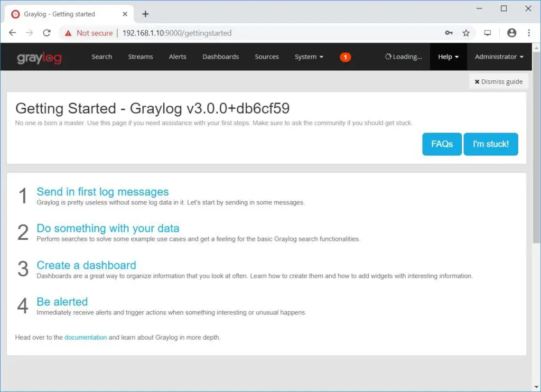Go forward in browser history

tap(30, 33)
